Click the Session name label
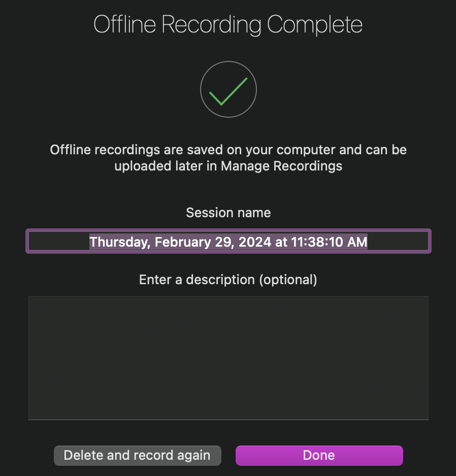 pyautogui.click(x=228, y=213)
